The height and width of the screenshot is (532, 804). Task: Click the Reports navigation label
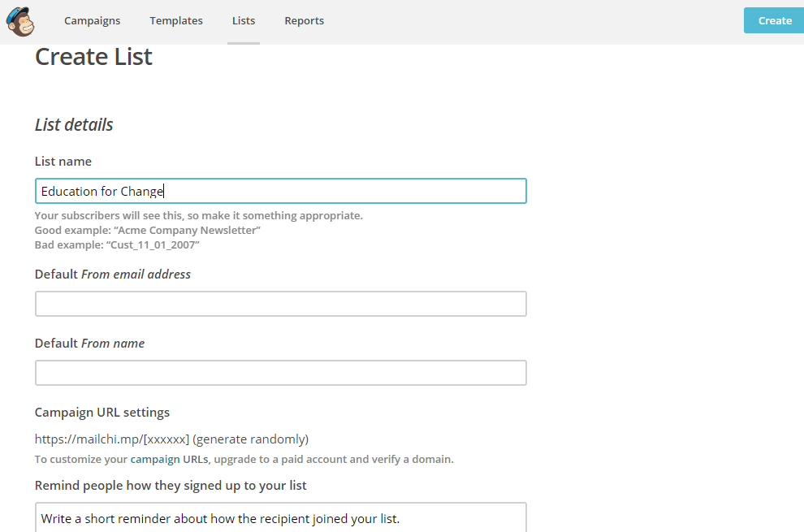(x=304, y=20)
